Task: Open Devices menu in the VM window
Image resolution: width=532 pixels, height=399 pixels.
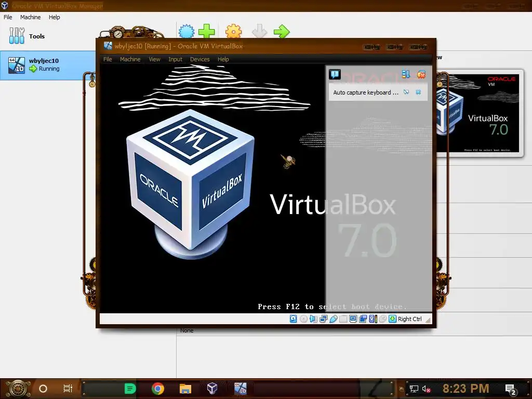Action: pyautogui.click(x=199, y=59)
